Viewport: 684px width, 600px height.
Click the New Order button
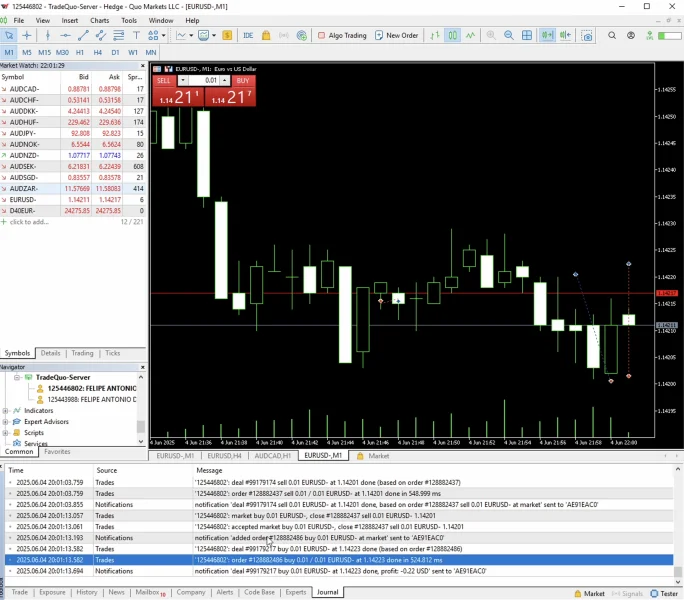(x=397, y=35)
